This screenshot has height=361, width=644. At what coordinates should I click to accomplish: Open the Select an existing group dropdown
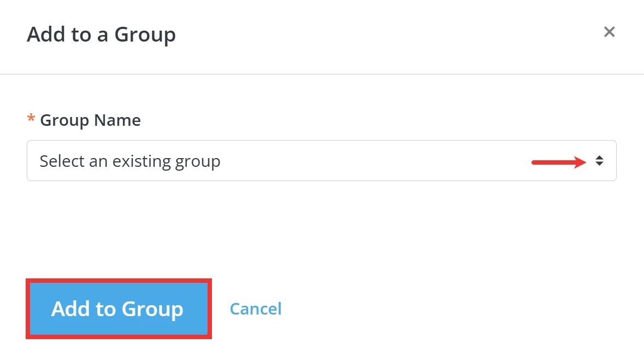(321, 160)
